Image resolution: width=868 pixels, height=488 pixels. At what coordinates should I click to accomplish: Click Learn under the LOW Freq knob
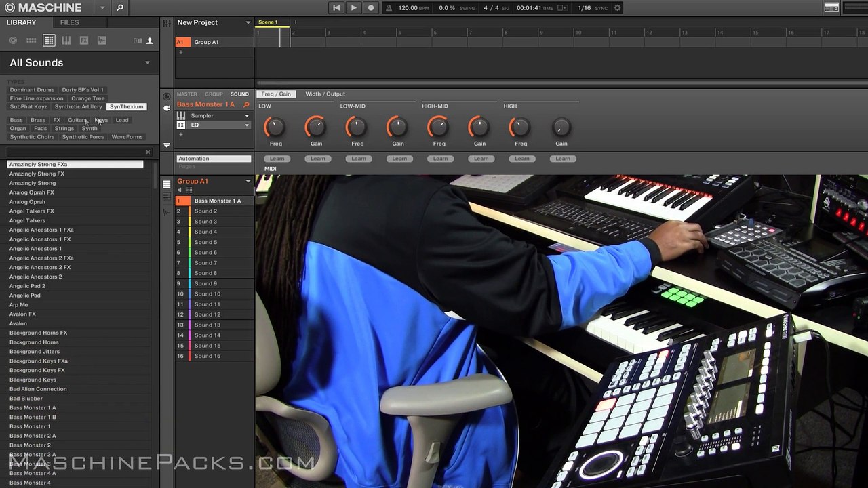tap(277, 159)
